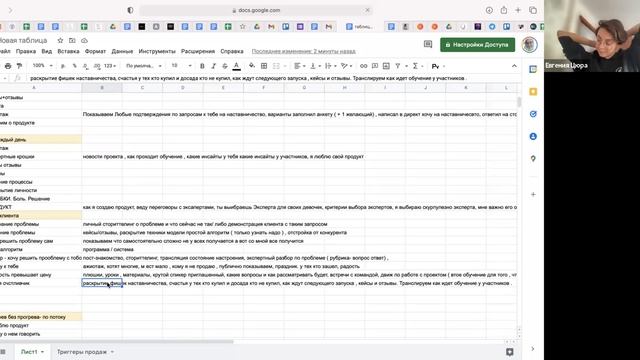Create a filter with the funnel icon
The height and width of the screenshot is (360, 640).
398,66
